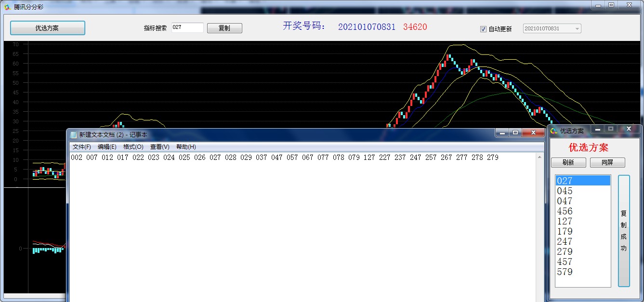Open the 格式(O) menu in Notepad
The image size is (644, 302).
[133, 147]
